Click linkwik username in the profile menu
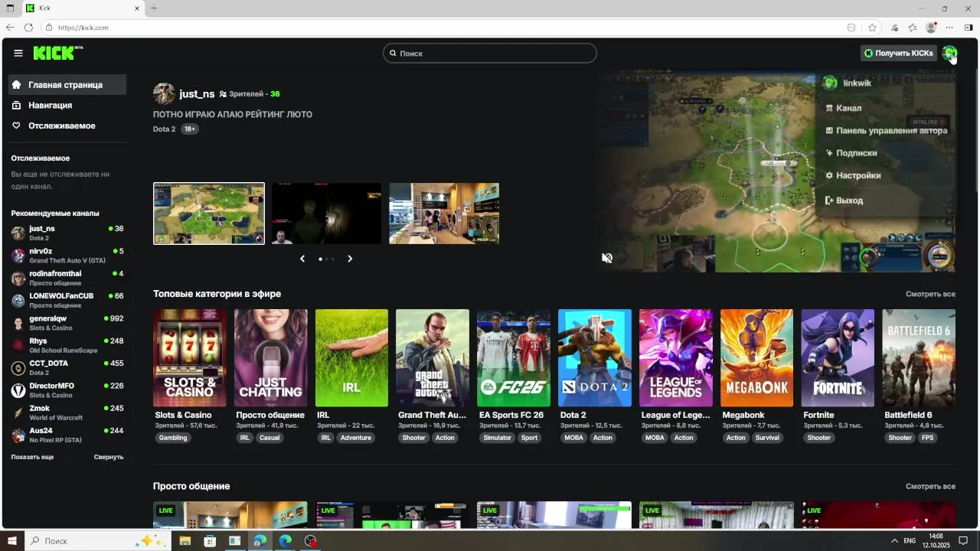 point(857,83)
